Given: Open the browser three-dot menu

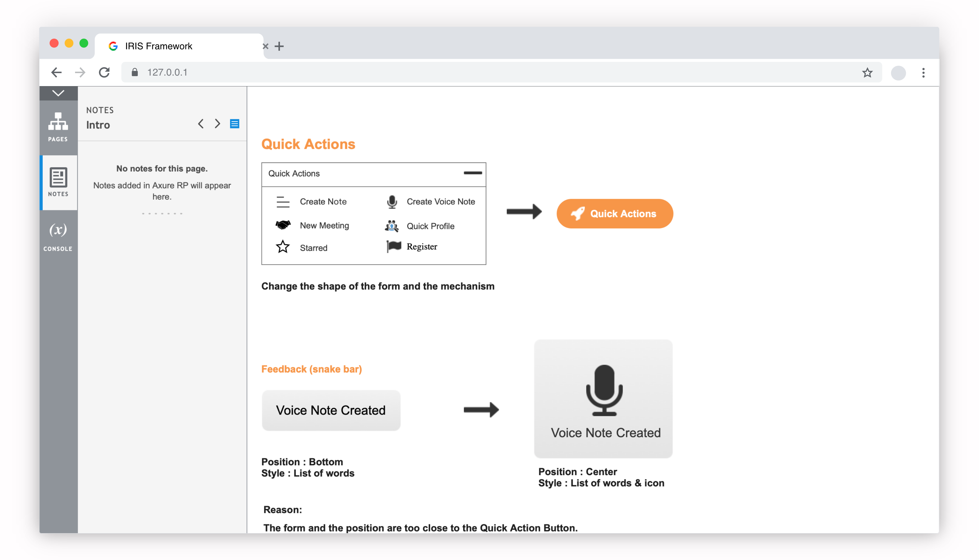Looking at the screenshot, I should click(x=923, y=73).
